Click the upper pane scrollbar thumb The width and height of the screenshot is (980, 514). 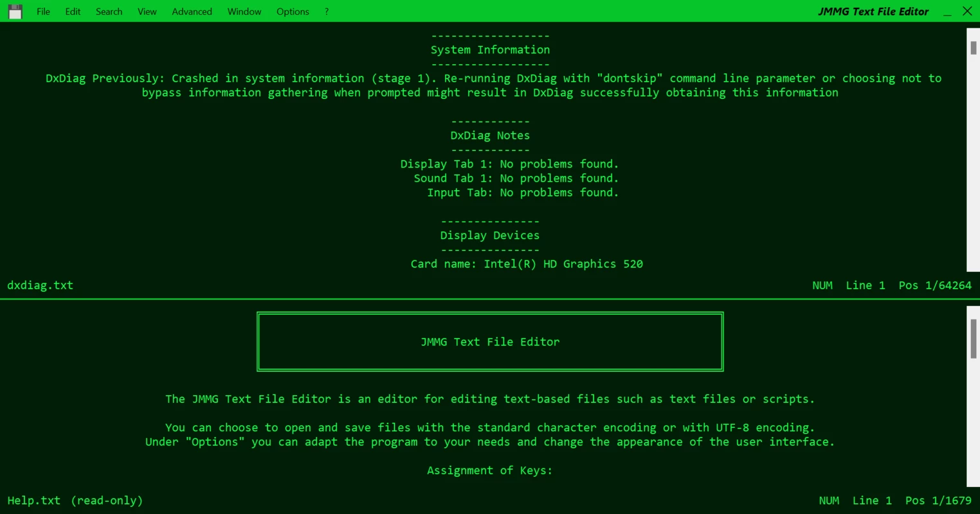[974, 48]
